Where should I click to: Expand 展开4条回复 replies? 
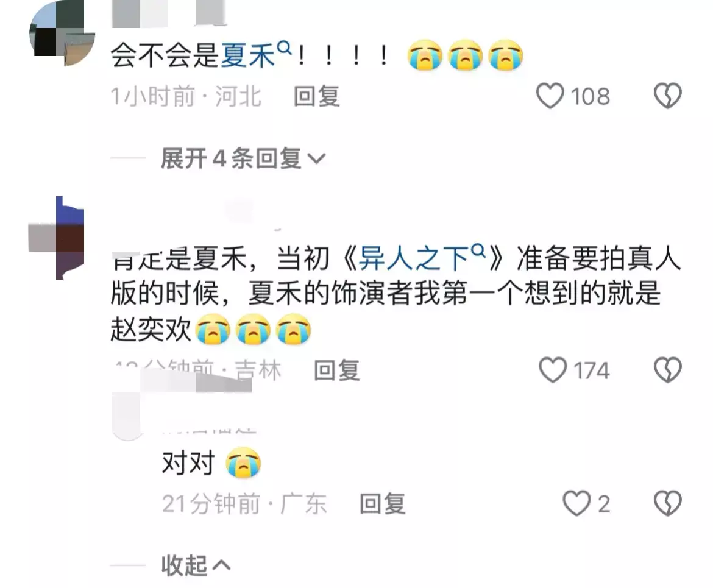click(x=243, y=158)
